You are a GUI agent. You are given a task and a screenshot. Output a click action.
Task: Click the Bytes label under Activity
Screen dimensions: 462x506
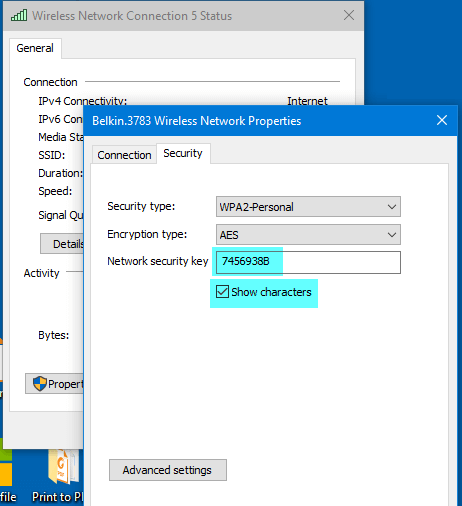tap(54, 335)
